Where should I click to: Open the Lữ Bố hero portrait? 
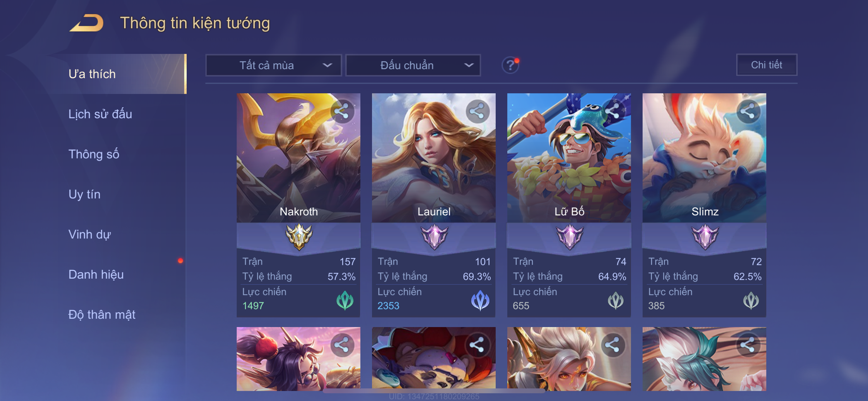569,158
